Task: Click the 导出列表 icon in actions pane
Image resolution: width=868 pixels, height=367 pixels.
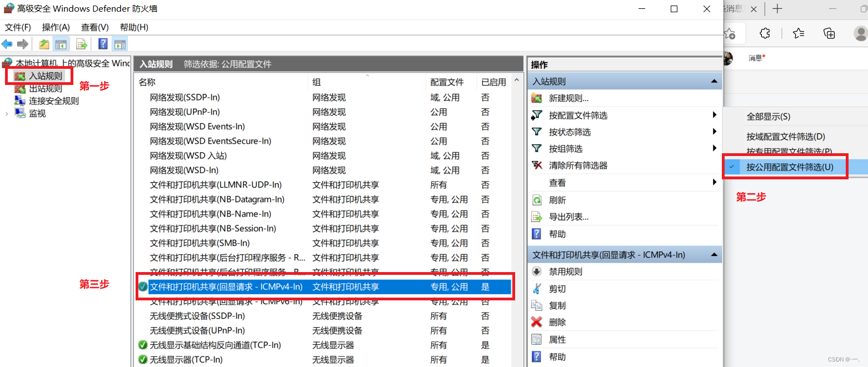Action: 537,217
